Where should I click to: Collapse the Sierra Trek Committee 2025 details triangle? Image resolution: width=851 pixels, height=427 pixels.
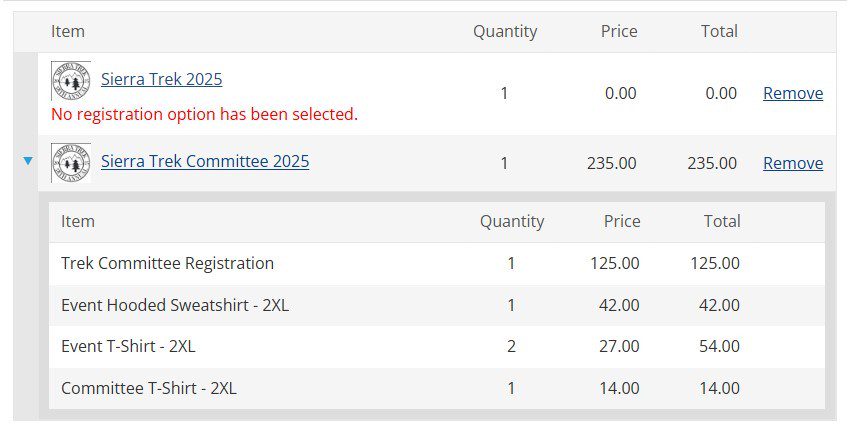[x=28, y=161]
